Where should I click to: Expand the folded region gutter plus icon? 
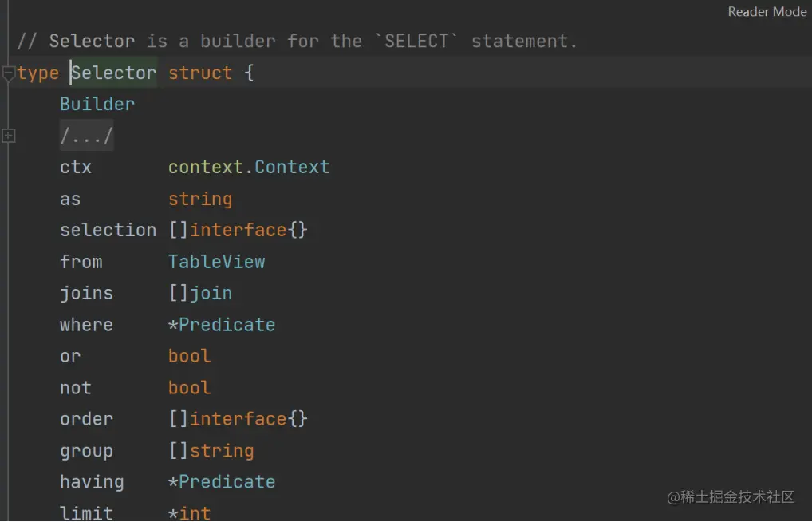[x=9, y=136]
